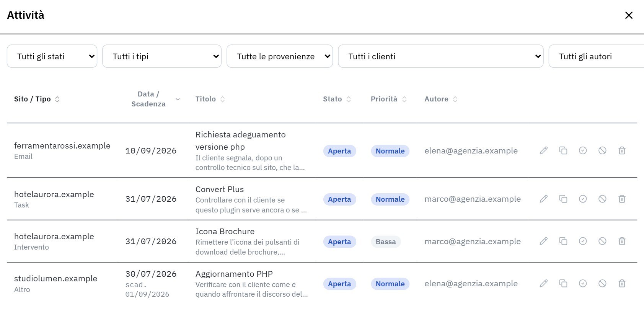Cancel the Icona Brochure activity

tap(602, 241)
